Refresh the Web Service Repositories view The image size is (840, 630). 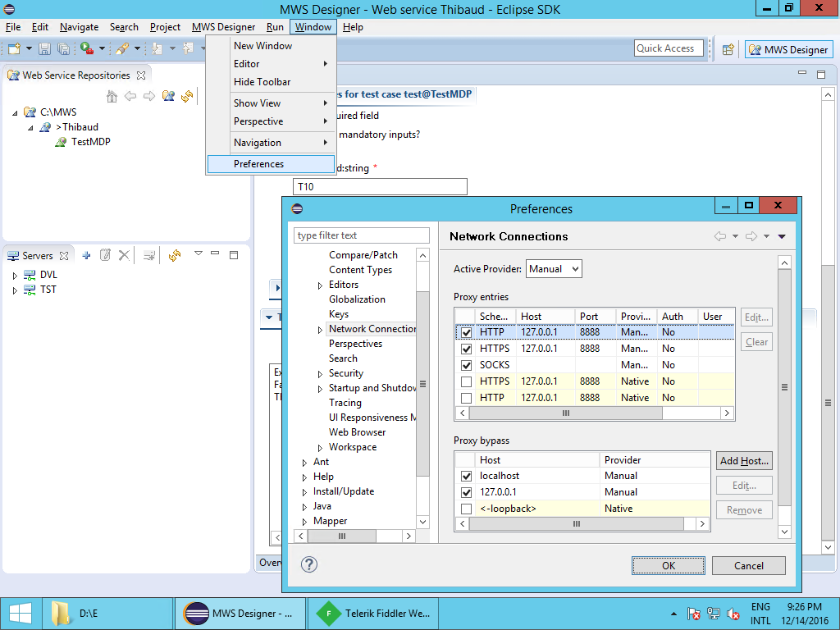[x=188, y=97]
